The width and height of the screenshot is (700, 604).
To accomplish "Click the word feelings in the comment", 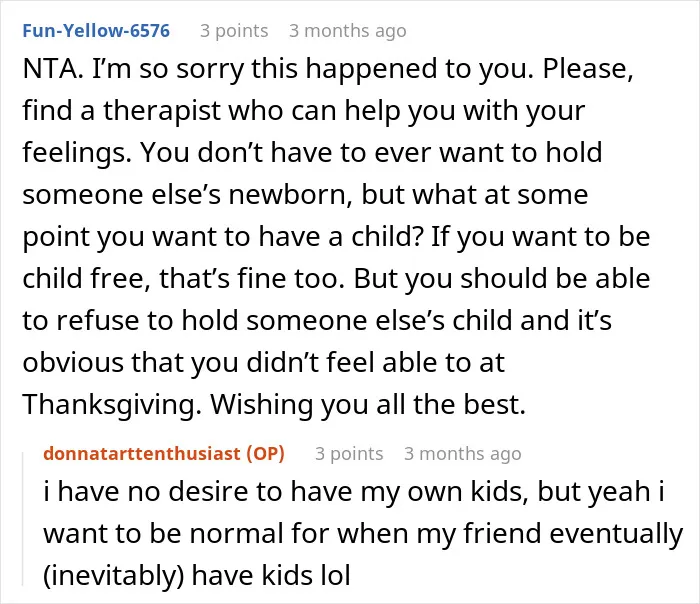I will pyautogui.click(x=73, y=153).
